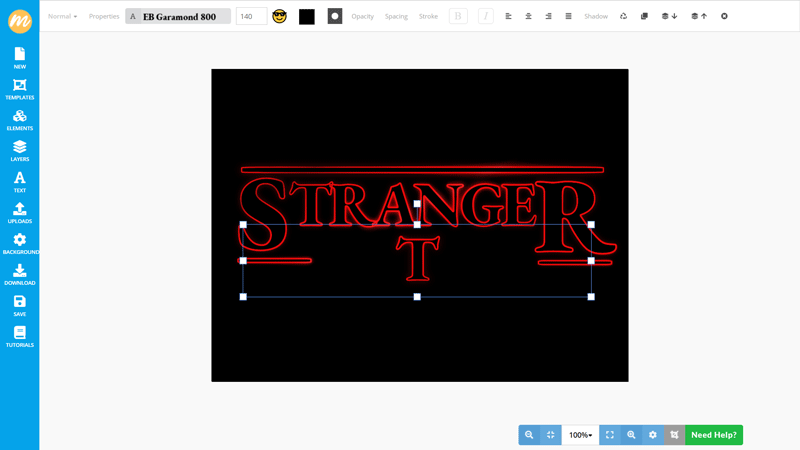Open Background settings in sidebar
This screenshot has height=450, width=800.
pos(19,243)
